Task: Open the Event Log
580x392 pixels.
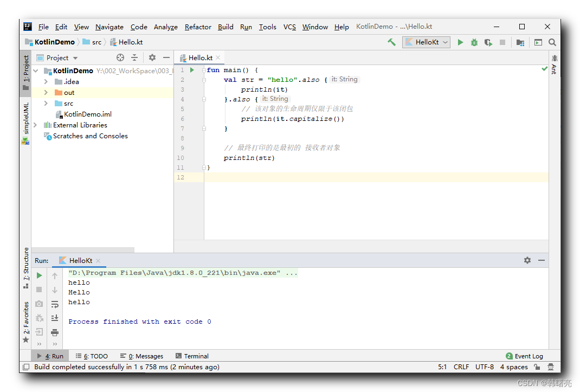Action: coord(524,356)
